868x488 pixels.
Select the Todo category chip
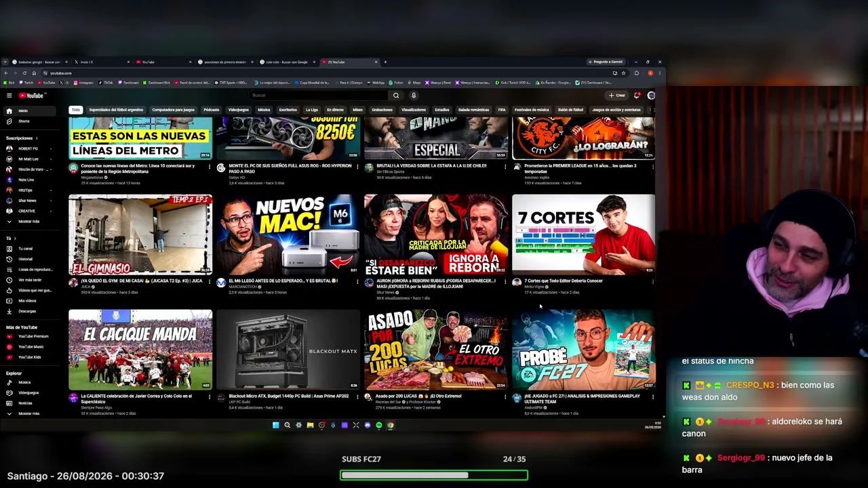click(76, 110)
